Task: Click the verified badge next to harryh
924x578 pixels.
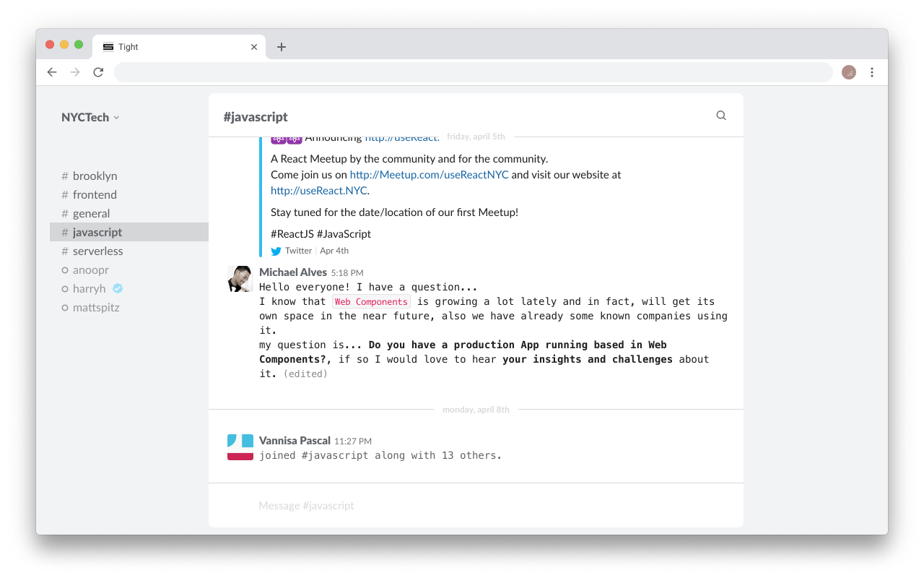Action: point(117,288)
